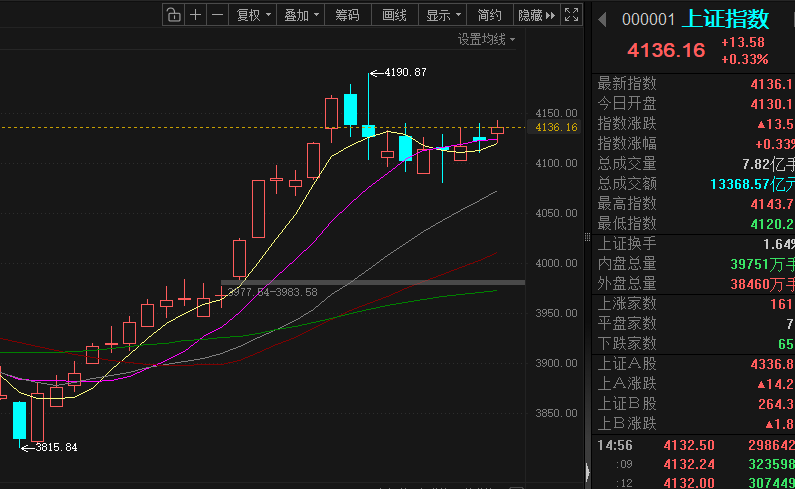
Task: Click the 最新指数 row
Action: tap(695, 83)
